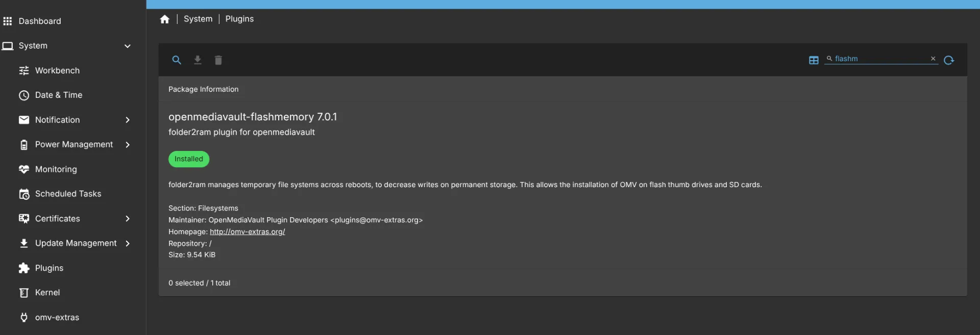
Task: Go to Date & Time settings
Action: point(59,95)
